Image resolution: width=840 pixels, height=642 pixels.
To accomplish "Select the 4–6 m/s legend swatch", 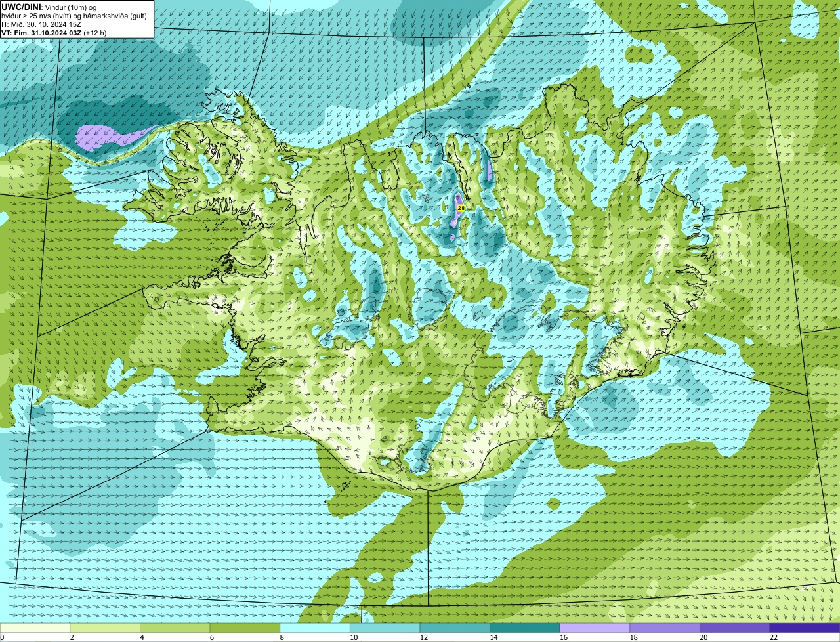I will [175, 628].
